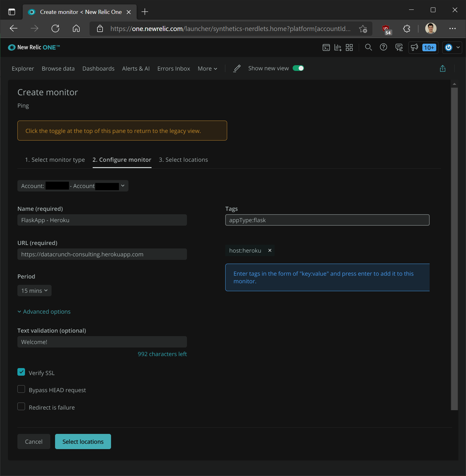Go to Dashboards
466x476 pixels.
tap(98, 68)
